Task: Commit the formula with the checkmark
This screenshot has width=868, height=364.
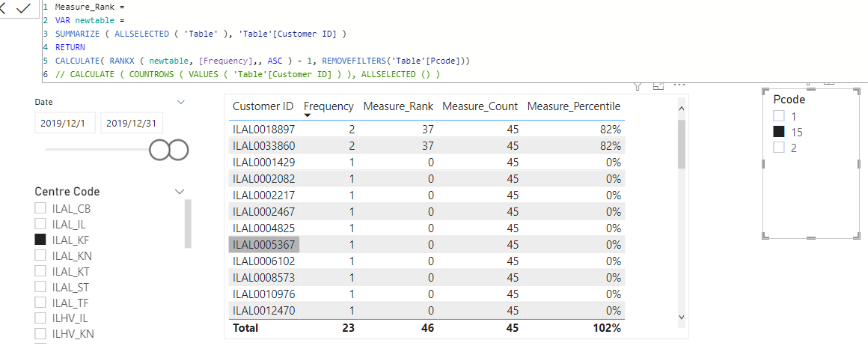Action: coord(24,8)
